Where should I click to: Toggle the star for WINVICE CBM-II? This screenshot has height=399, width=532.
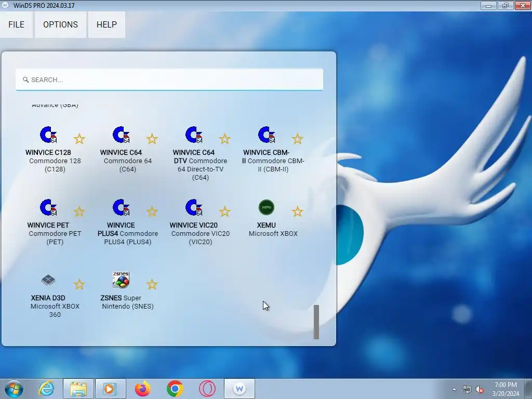click(x=297, y=139)
